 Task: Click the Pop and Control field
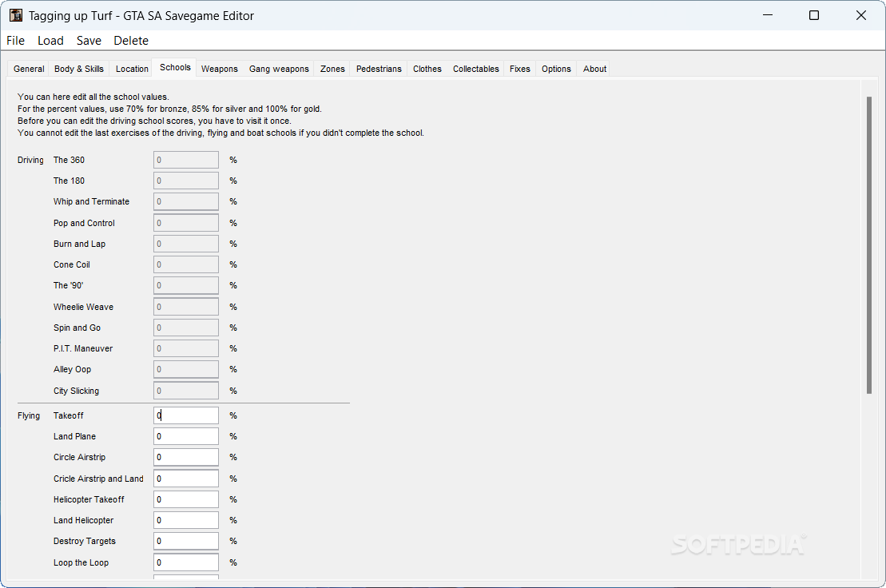tap(186, 223)
